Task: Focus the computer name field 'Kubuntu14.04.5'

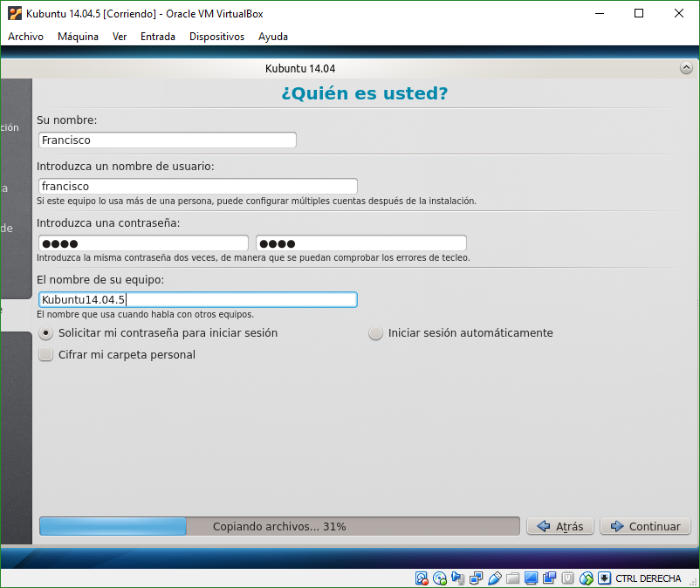Action: coord(198,300)
